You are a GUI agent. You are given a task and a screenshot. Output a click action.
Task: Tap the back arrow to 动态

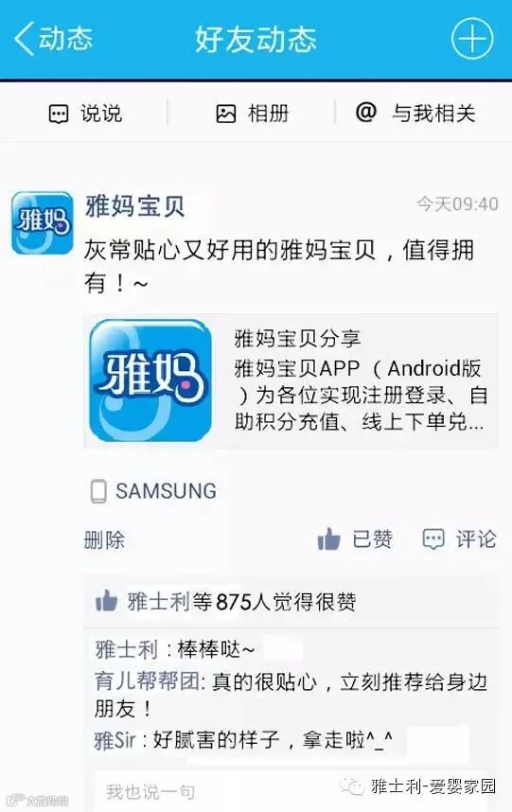tap(25, 38)
